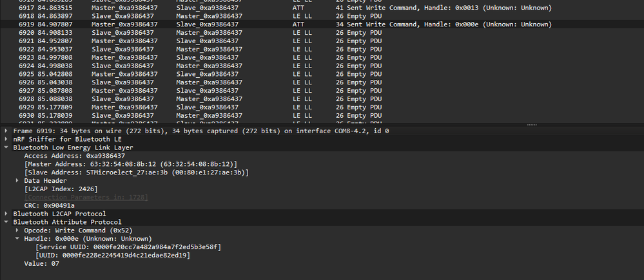Click the greyed Connection Parameters link
The width and height of the screenshot is (644, 280).
click(x=86, y=197)
